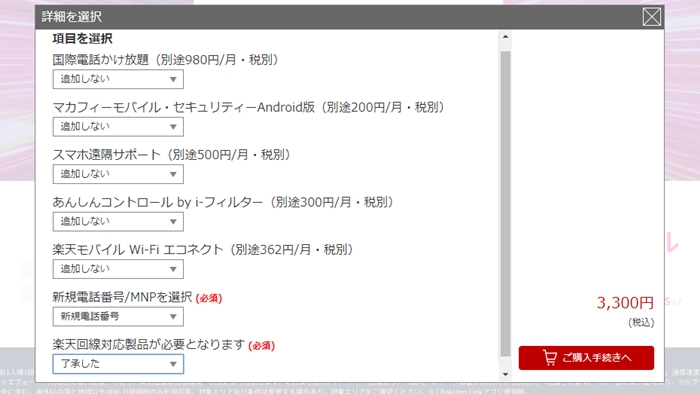
Task: Click the scrollbar down arrow
Action: [x=505, y=374]
